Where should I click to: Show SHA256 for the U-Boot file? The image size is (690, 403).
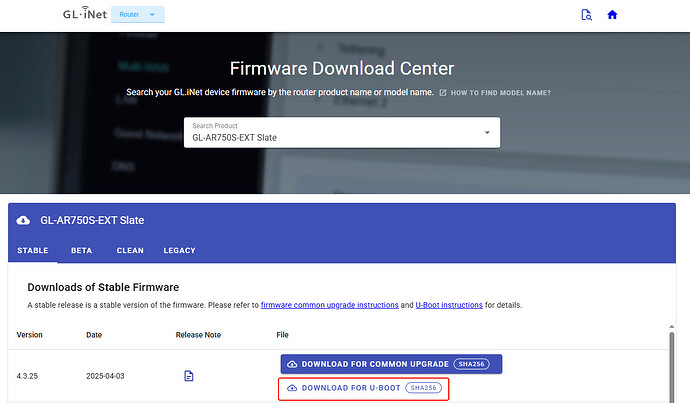click(423, 388)
